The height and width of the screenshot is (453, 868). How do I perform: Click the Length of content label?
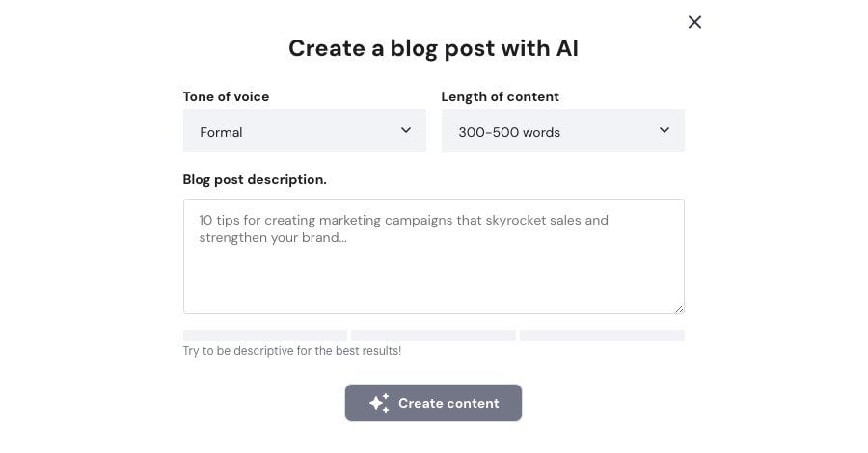[x=500, y=96]
